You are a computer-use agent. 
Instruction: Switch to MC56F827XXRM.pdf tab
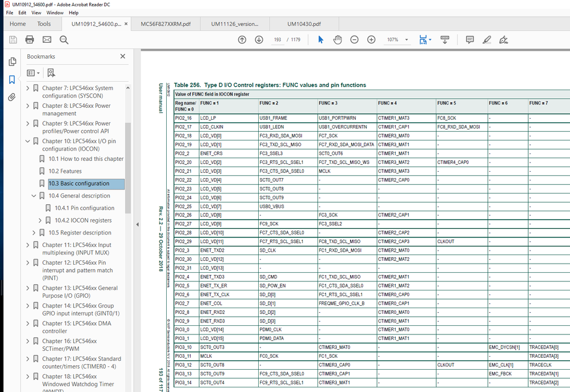coord(166,24)
